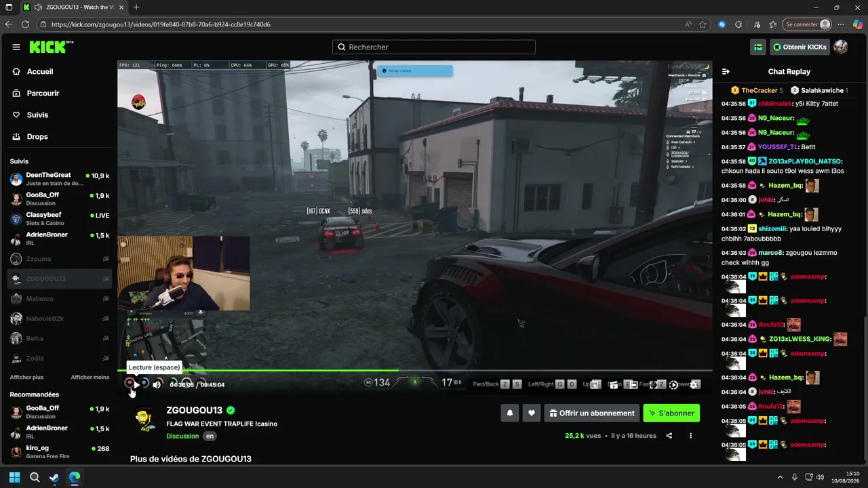Refresh the page in browser
Screen dimensions: 868x488
click(x=26, y=24)
